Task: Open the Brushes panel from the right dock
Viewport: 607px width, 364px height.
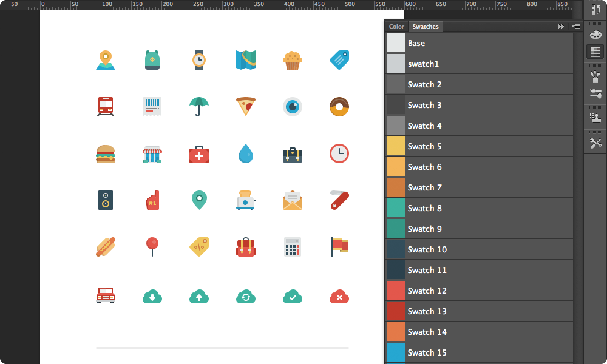Action: (595, 77)
